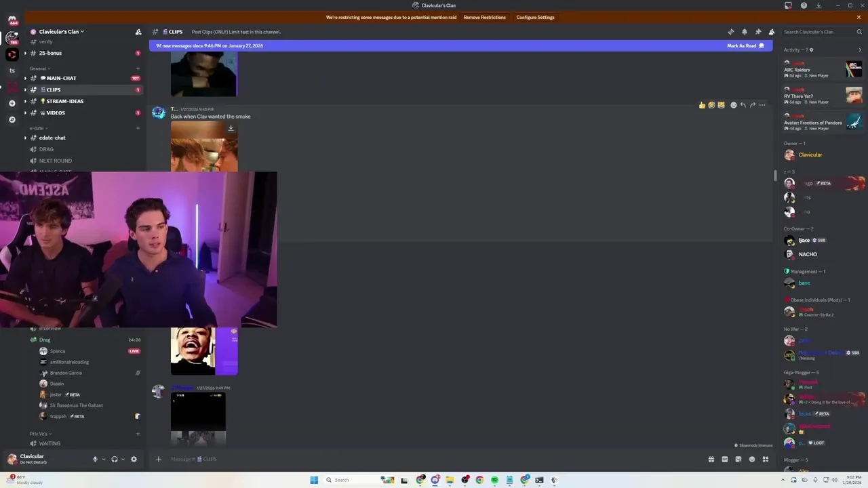Dismiss the mention raid banner
Screen dimensions: 868x488
[859, 17]
